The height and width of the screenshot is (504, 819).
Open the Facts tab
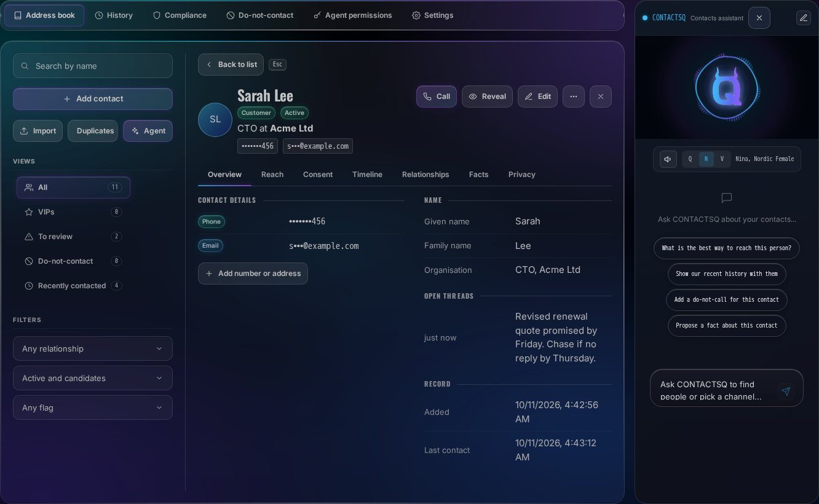(x=478, y=175)
